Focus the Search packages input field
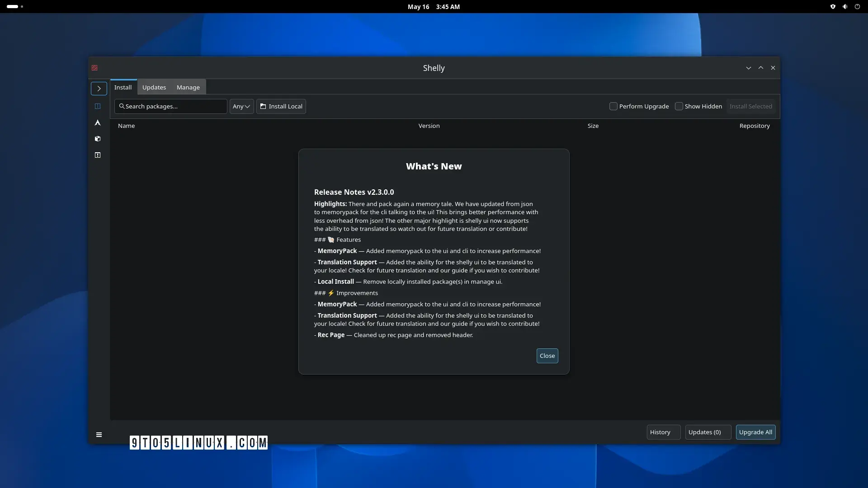The image size is (868, 488). pyautogui.click(x=171, y=106)
